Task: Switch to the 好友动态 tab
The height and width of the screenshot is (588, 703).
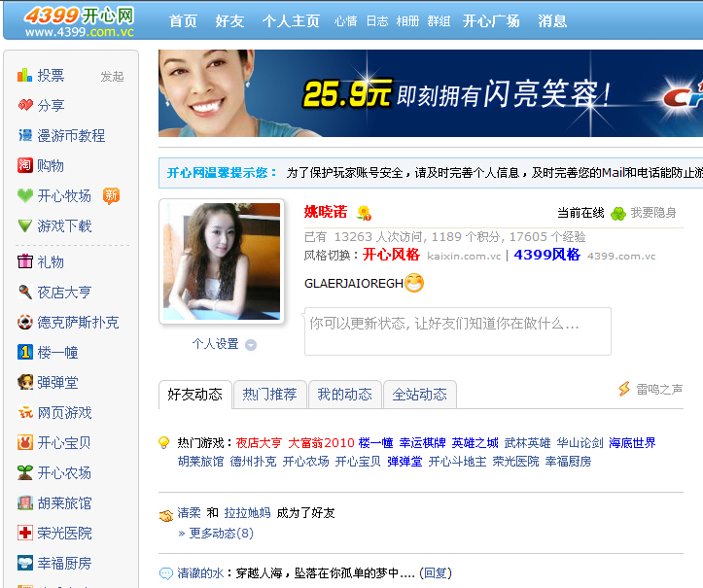Action: 195,395
